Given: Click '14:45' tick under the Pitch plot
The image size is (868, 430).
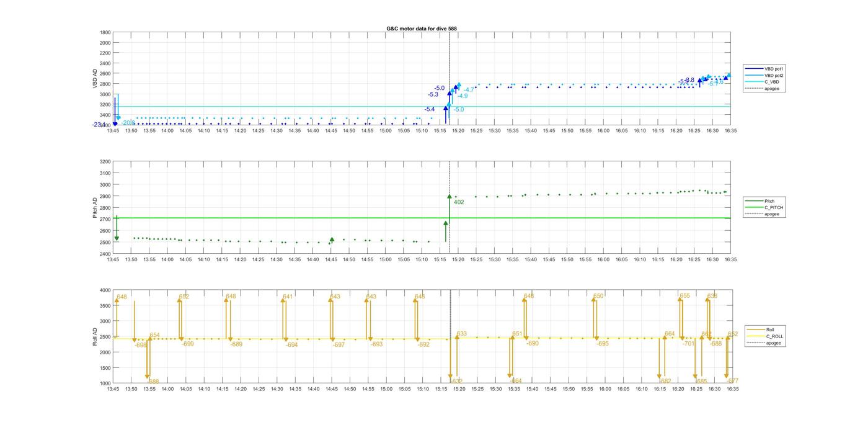Looking at the screenshot, I should pyautogui.click(x=331, y=260).
